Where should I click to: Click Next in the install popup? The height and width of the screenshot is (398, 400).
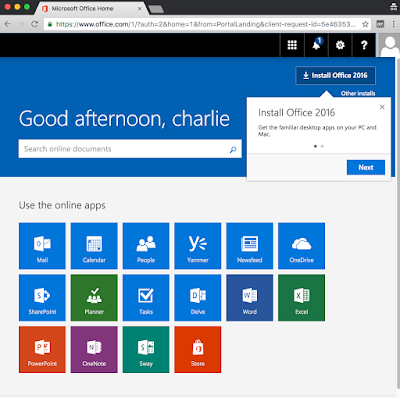pos(366,167)
